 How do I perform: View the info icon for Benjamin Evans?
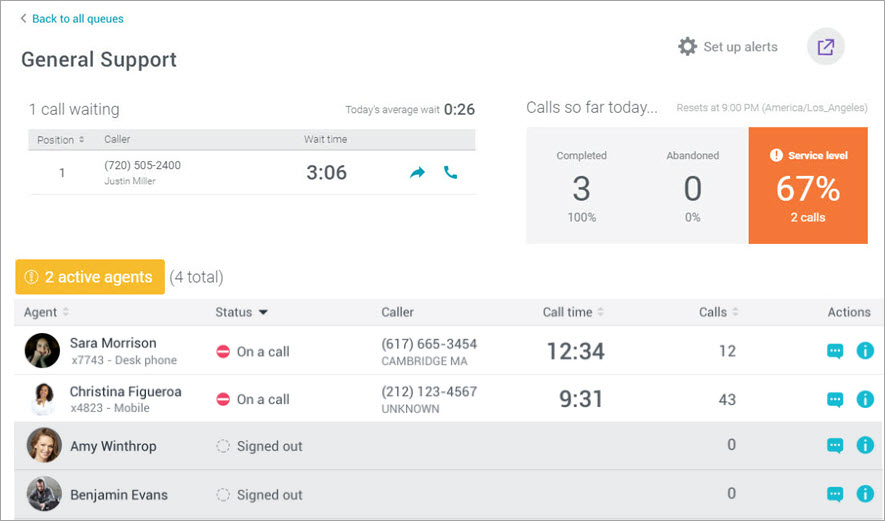865,493
